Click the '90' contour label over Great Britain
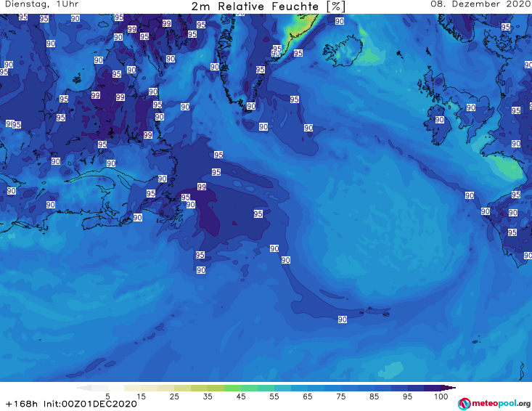The width and height of the screenshot is (532, 411). (x=470, y=107)
